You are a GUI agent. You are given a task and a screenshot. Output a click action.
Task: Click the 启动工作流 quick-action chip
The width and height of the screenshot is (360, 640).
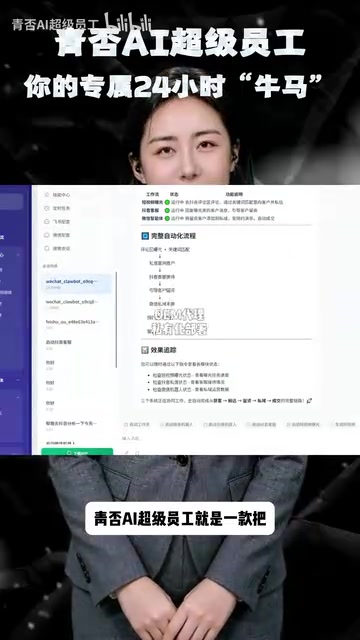136,424
